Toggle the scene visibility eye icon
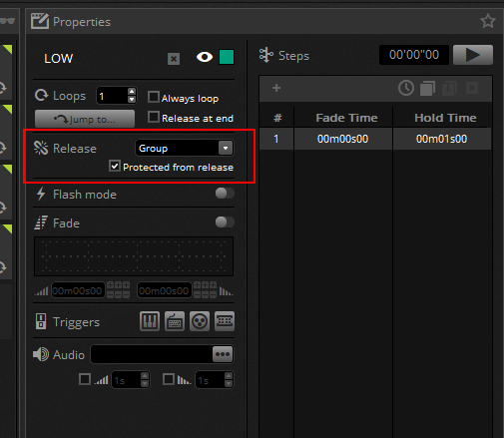 coord(205,57)
